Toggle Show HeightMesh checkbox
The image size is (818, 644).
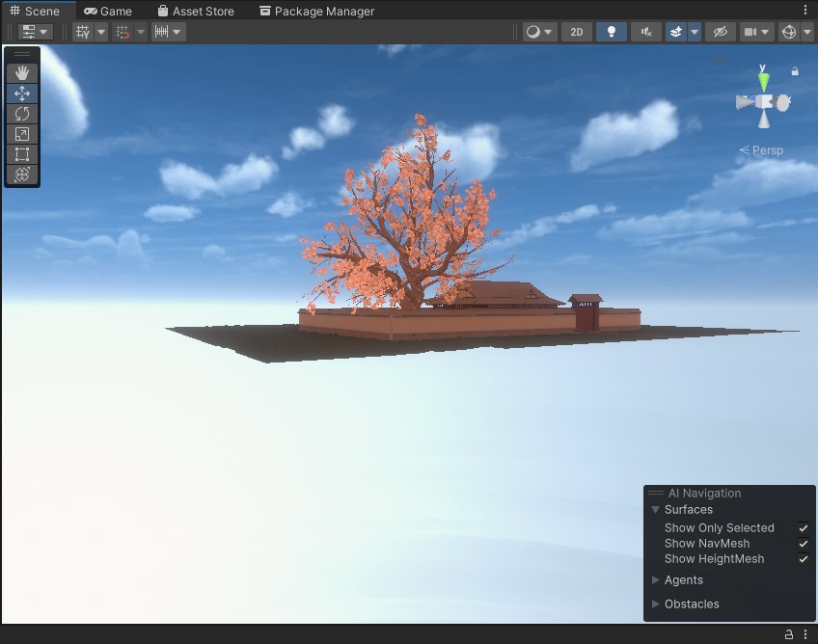coord(804,559)
